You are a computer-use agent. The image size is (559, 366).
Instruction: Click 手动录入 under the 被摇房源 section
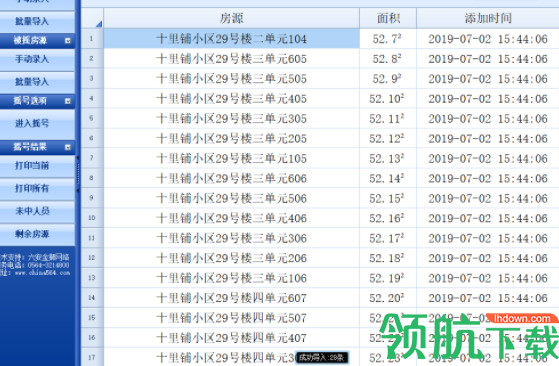coord(37,59)
